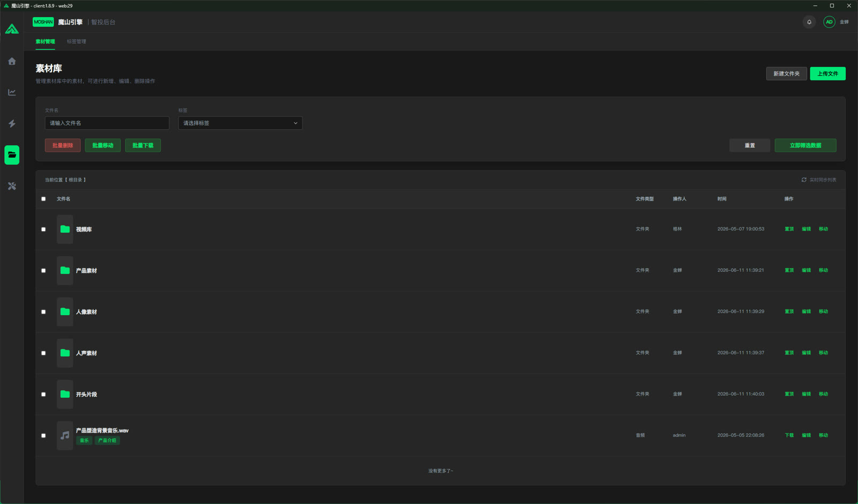Image resolution: width=858 pixels, height=504 pixels.
Task: Open the 产品素材 folder icon
Action: pyautogui.click(x=65, y=270)
